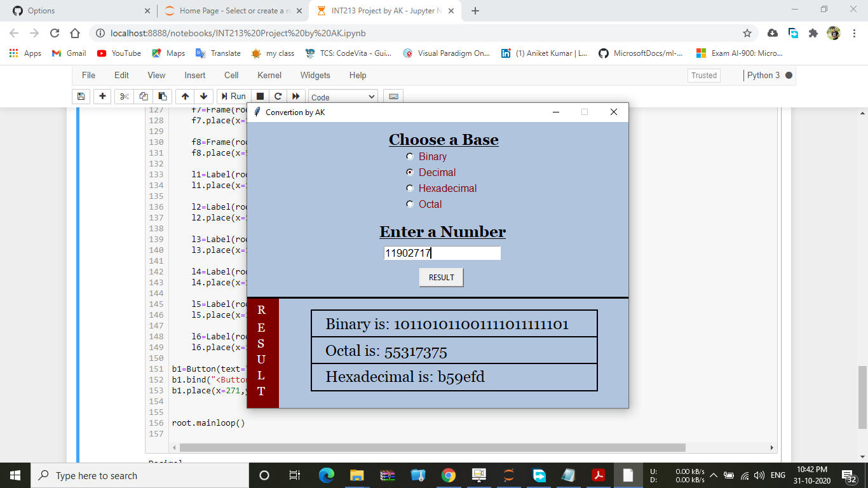The width and height of the screenshot is (868, 488).
Task: Select the Octal radio button
Action: [x=410, y=204]
